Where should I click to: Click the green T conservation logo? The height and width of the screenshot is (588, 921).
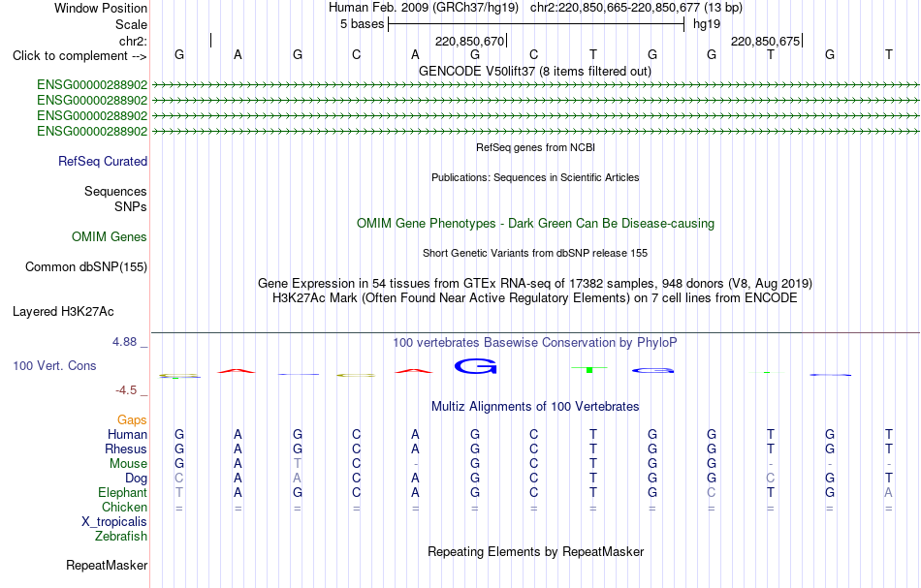[x=589, y=369]
